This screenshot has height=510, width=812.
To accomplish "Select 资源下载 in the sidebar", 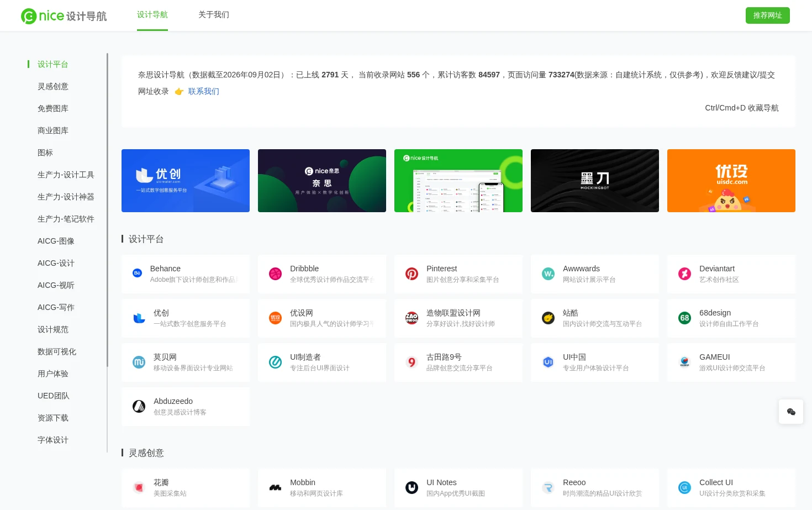I will click(53, 418).
